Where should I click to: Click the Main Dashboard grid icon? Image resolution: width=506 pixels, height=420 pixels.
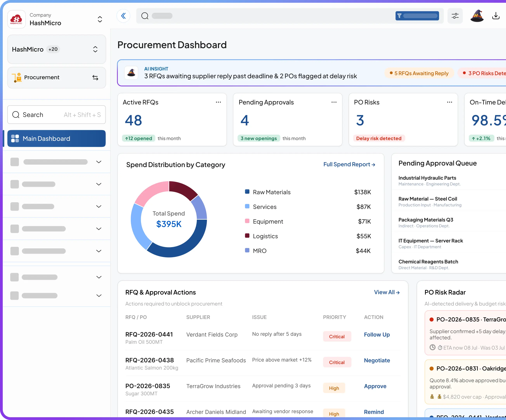click(15, 139)
